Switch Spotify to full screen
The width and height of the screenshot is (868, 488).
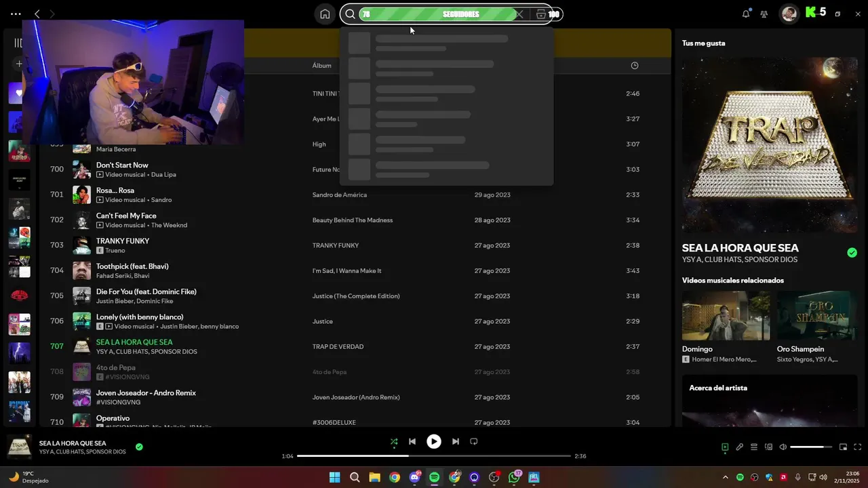858,447
